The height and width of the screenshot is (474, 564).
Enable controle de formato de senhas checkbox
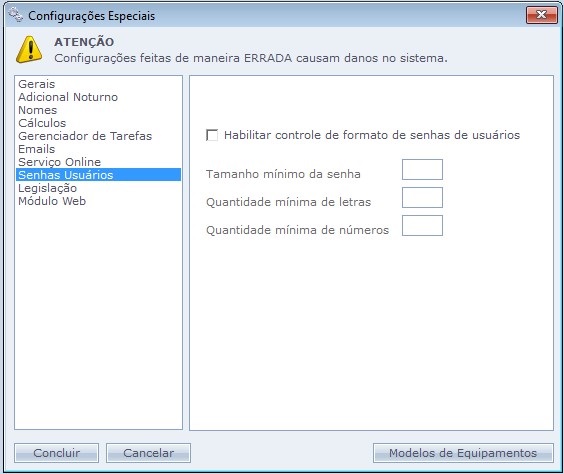(x=212, y=135)
